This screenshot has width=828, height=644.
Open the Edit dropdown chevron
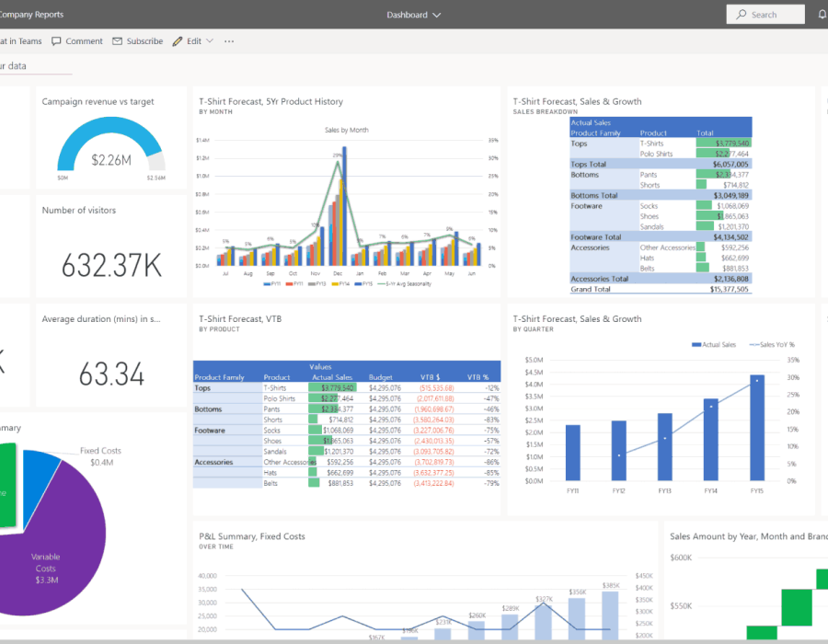coord(210,41)
